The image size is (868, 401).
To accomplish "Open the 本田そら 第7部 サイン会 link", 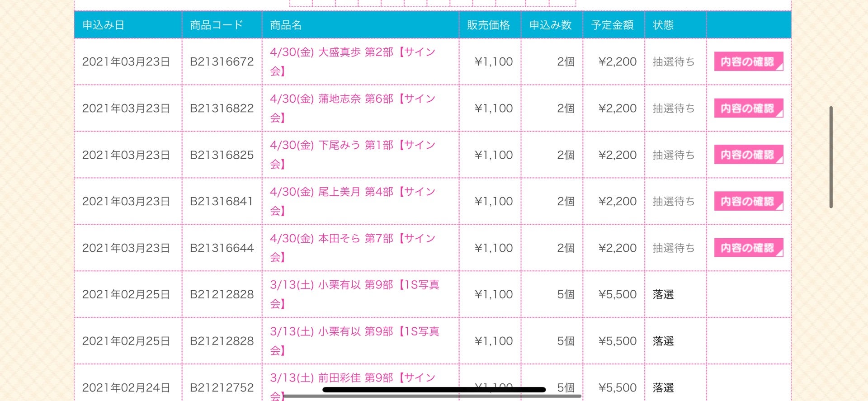I will point(352,239).
